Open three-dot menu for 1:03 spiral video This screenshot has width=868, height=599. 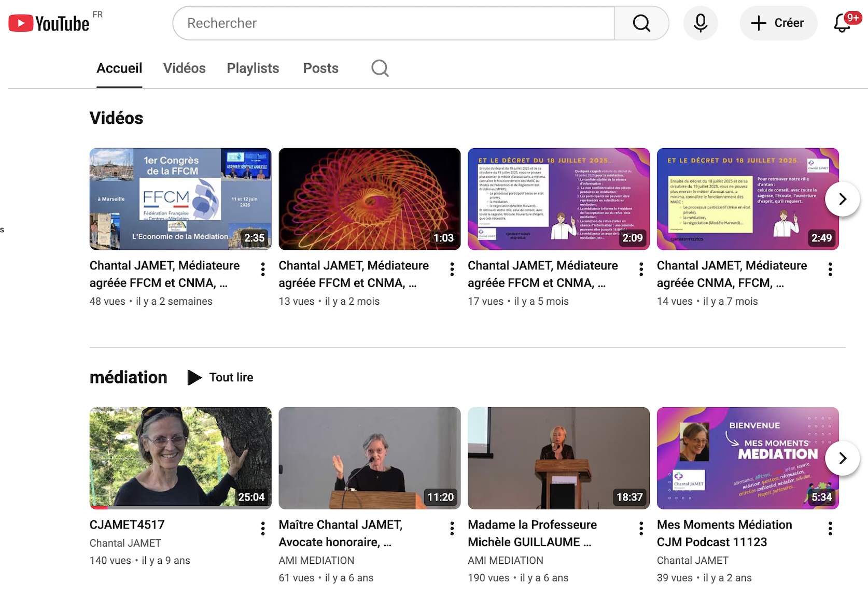tap(452, 269)
